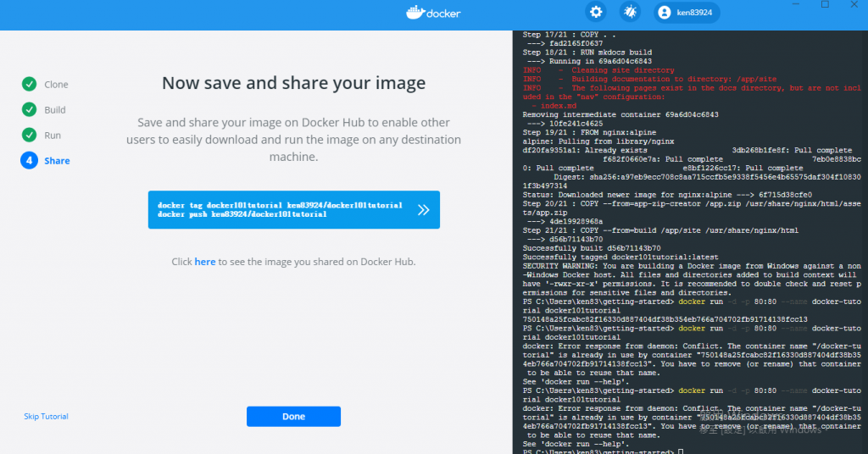This screenshot has height=454, width=868.
Task: Click 'Step 19/21 : FROM nginx:alpine' line
Action: [x=589, y=133]
